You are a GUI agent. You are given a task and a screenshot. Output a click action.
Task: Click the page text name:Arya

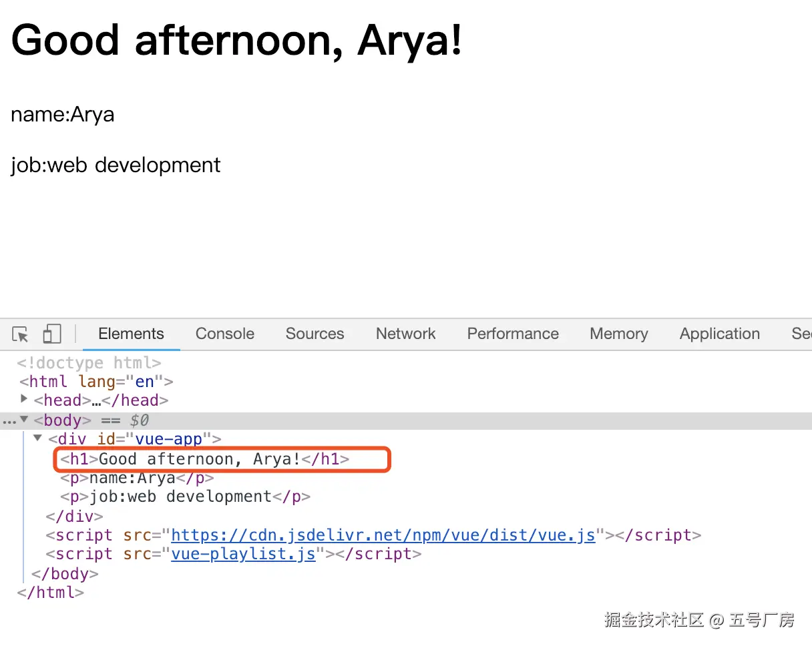click(63, 114)
